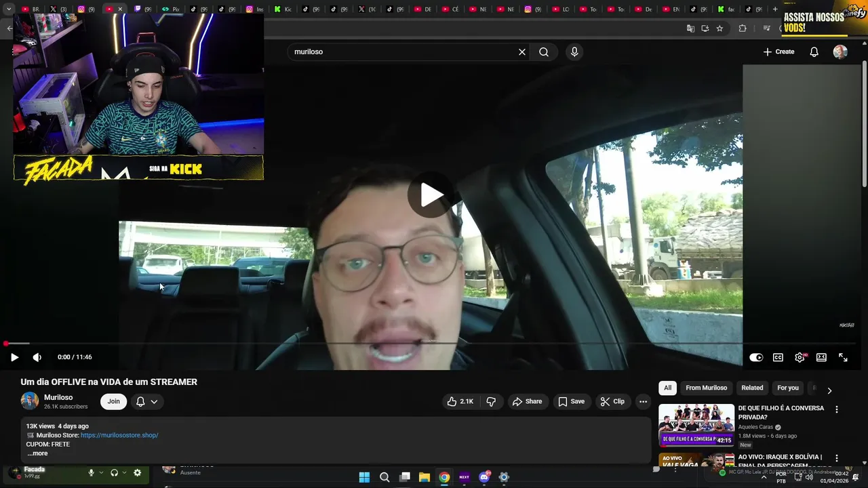Show hidden system tray icons
The height and width of the screenshot is (488, 868).
(x=764, y=477)
